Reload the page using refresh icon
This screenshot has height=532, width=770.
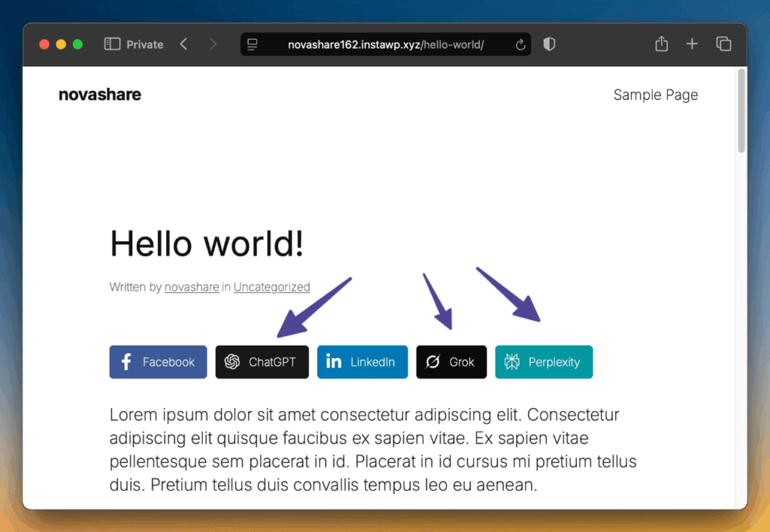click(x=520, y=45)
